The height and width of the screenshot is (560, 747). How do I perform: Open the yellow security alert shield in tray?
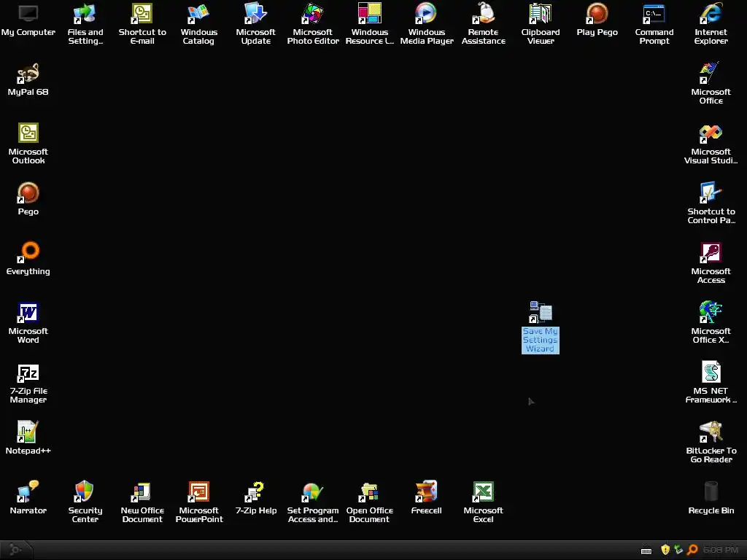pyautogui.click(x=665, y=550)
